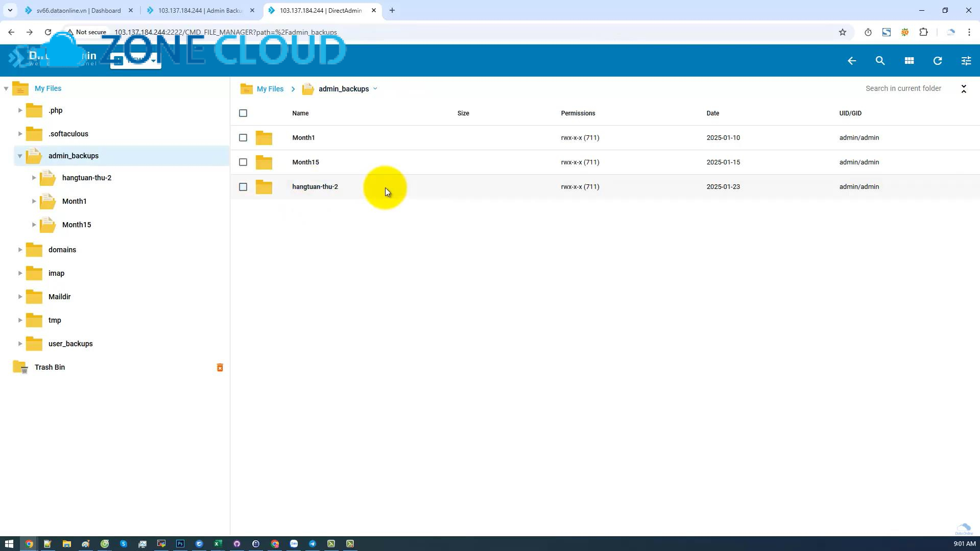This screenshot has height=551, width=980.
Task: Empty Trash Bin using orange delete icon
Action: (x=220, y=368)
